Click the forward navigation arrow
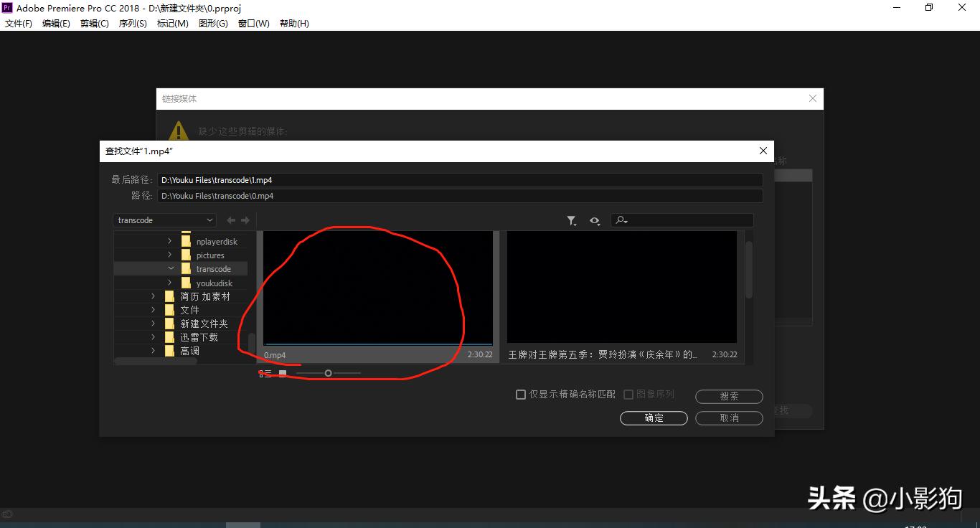This screenshot has width=980, height=528. (x=245, y=220)
